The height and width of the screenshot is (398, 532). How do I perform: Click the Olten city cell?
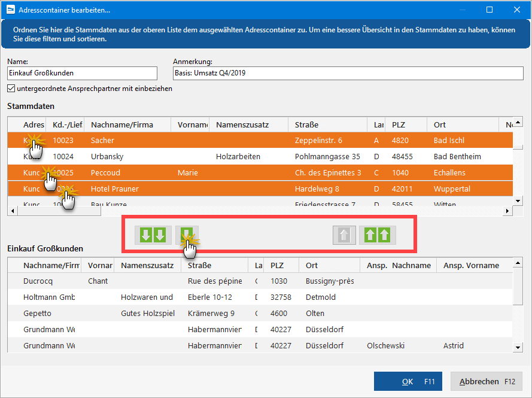315,313
